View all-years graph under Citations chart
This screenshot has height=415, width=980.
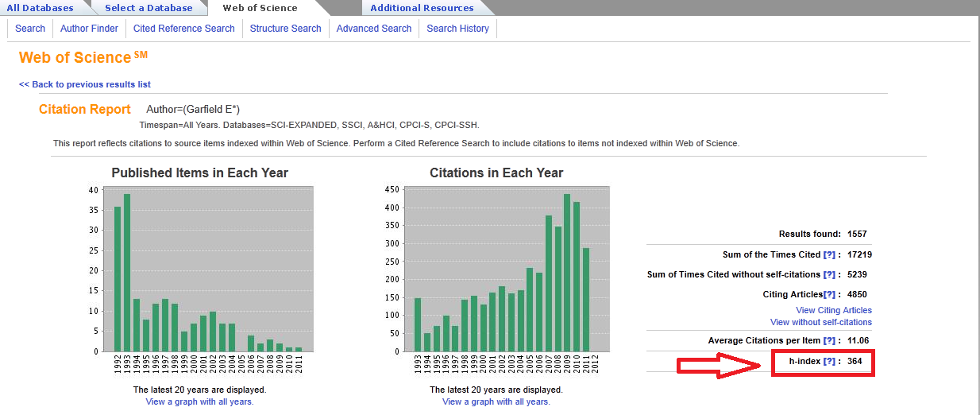click(x=496, y=401)
